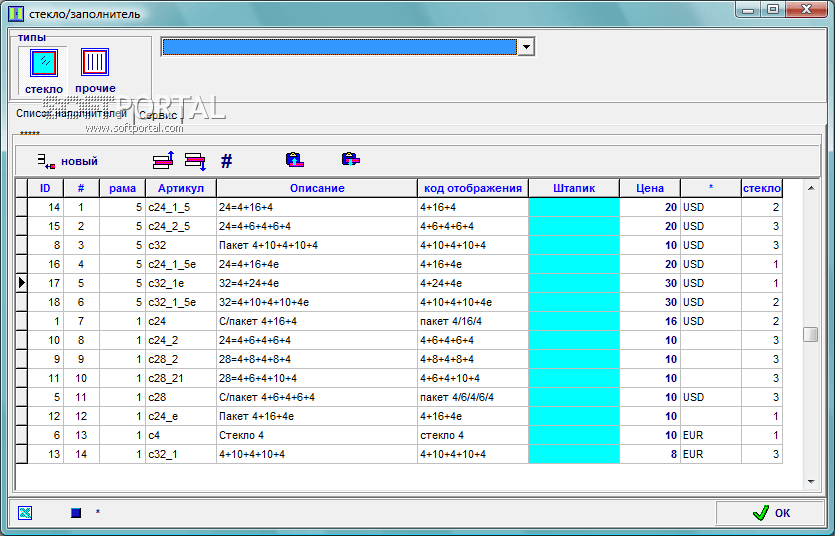Image resolution: width=835 pixels, height=536 pixels.
Task: Select display code 4+24+4e
Action: [x=473, y=283]
